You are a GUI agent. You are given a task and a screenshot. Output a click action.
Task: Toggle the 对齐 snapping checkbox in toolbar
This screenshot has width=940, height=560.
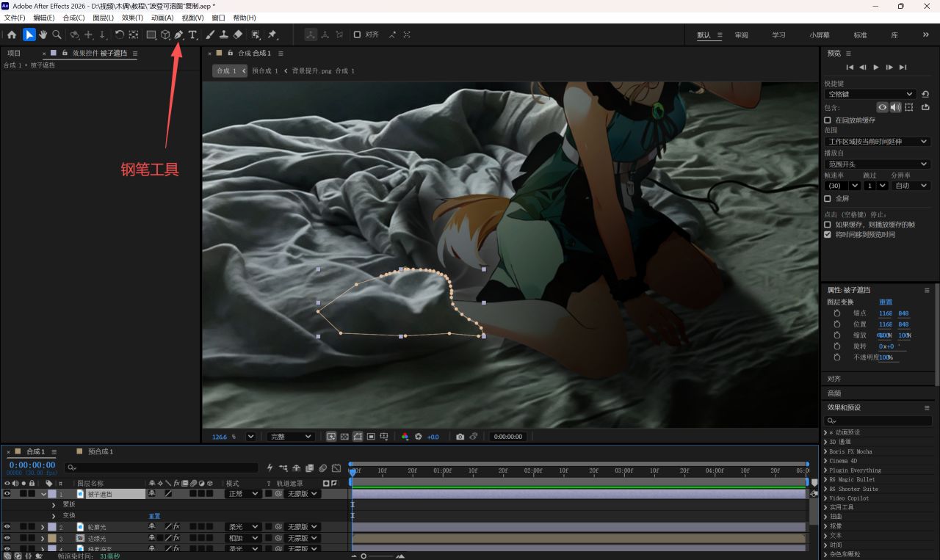pyautogui.click(x=357, y=34)
